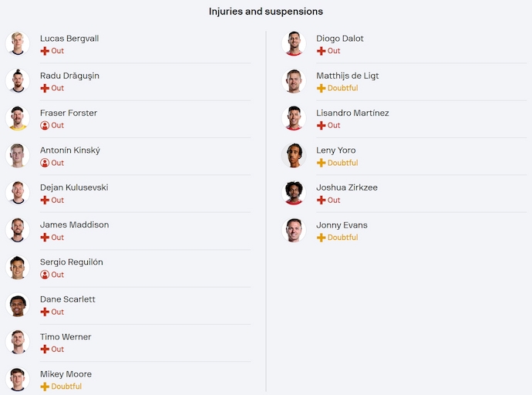Click the Injuries and suspensions heading
532x395 pixels.
266,12
